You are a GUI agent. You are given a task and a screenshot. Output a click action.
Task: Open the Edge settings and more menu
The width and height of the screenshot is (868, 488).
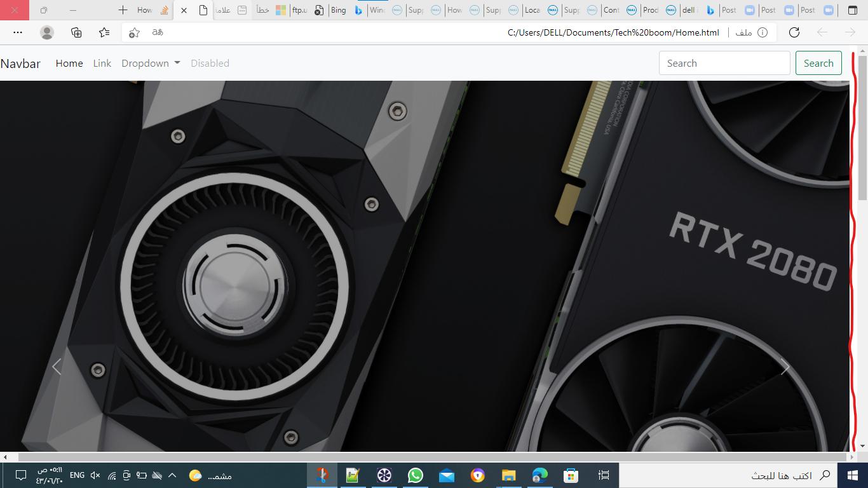point(18,32)
